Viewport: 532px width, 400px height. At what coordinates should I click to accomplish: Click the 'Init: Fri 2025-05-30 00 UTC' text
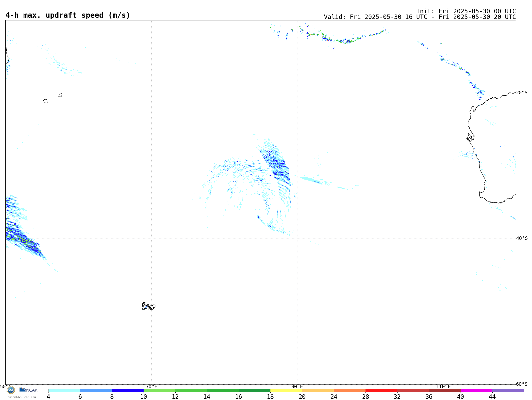click(466, 11)
